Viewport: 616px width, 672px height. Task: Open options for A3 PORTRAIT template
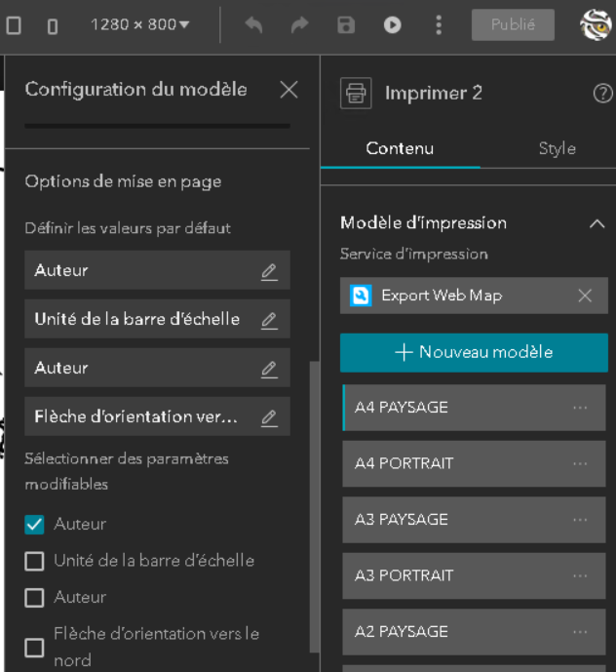point(580,576)
